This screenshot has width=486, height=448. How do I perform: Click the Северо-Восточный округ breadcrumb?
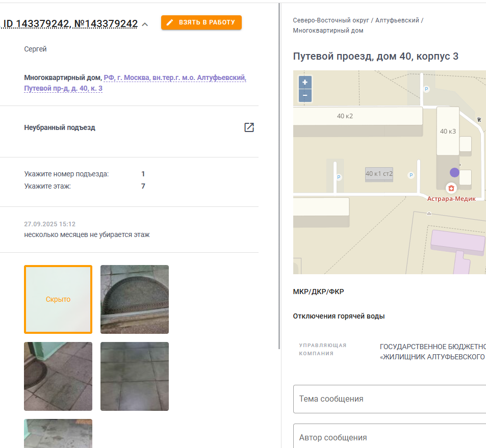(331, 20)
